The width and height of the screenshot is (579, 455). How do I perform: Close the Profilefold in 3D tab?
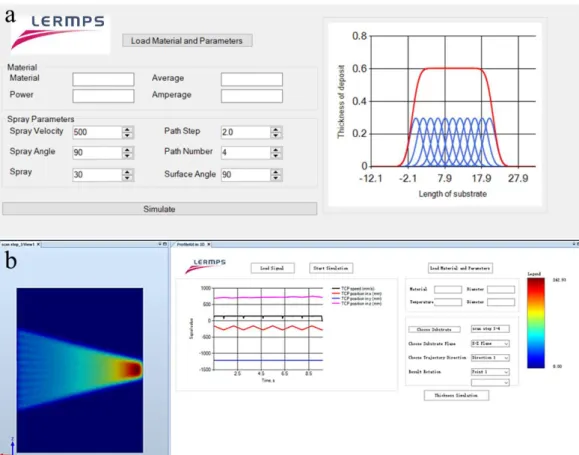[209, 244]
